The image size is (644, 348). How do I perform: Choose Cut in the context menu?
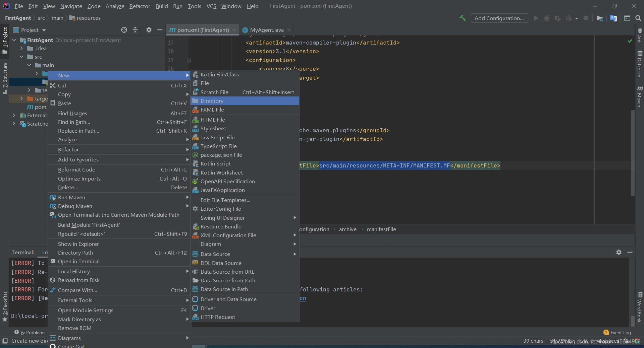pyautogui.click(x=119, y=85)
